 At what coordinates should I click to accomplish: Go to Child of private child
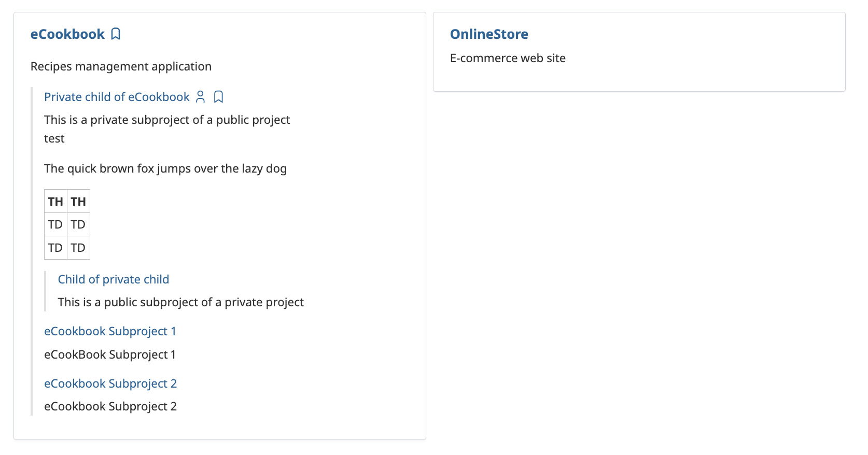(x=114, y=279)
